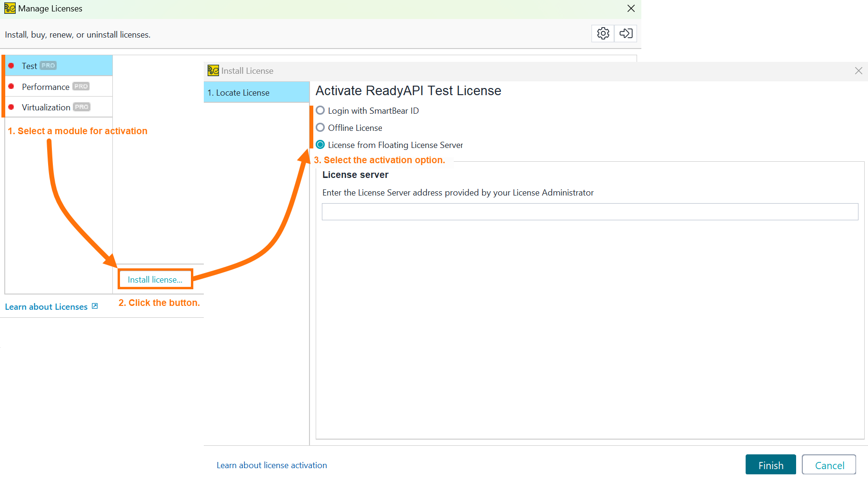This screenshot has height=481, width=868.
Task: Click the red status dot beside Virtualization
Action: (12, 107)
